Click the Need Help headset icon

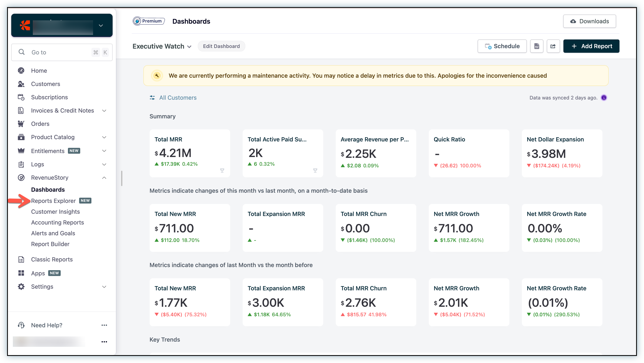pyautogui.click(x=21, y=325)
